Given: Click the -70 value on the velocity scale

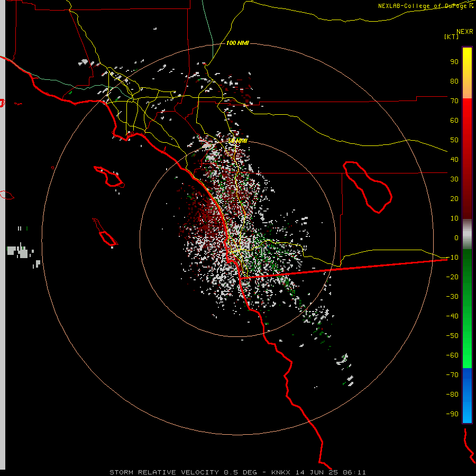Looking at the screenshot, I should click(x=452, y=375).
